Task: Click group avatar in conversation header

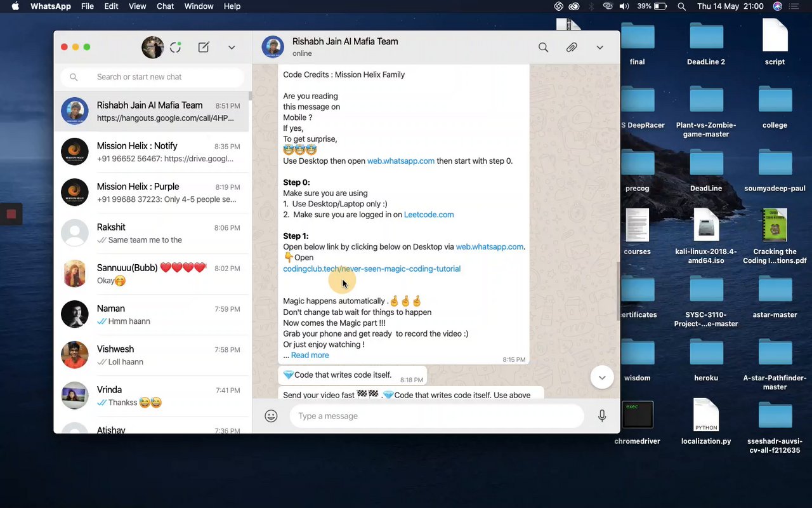Action: [x=273, y=48]
